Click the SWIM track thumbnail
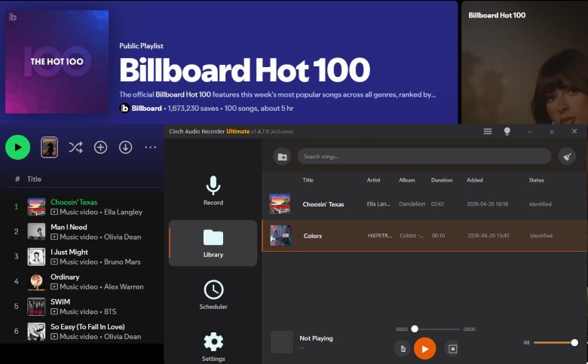This screenshot has height=364, width=588. pyautogui.click(x=36, y=307)
